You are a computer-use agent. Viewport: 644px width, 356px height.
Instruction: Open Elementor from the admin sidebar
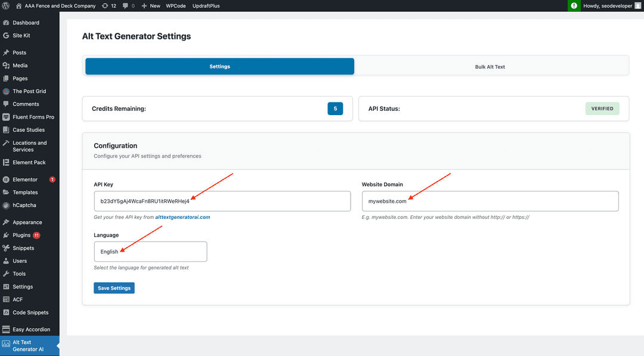pos(23,179)
